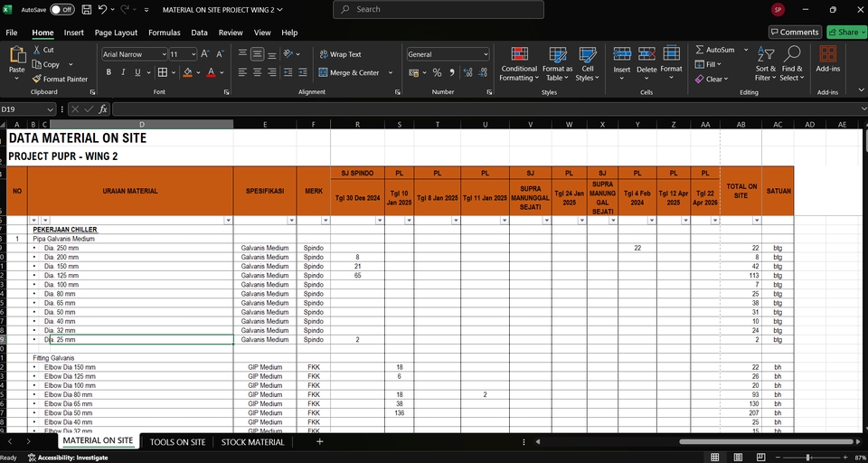Toggle Wrap Text for the cell
The height and width of the screenshot is (463, 868).
339,54
